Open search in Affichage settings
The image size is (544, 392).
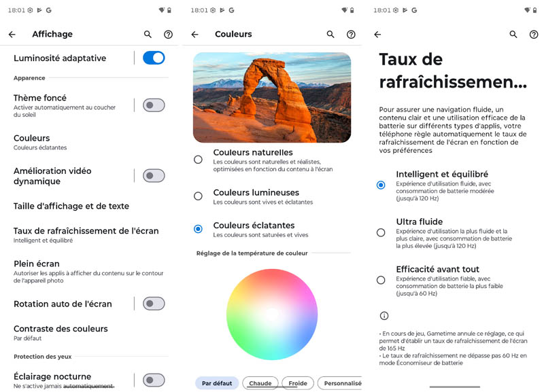148,35
